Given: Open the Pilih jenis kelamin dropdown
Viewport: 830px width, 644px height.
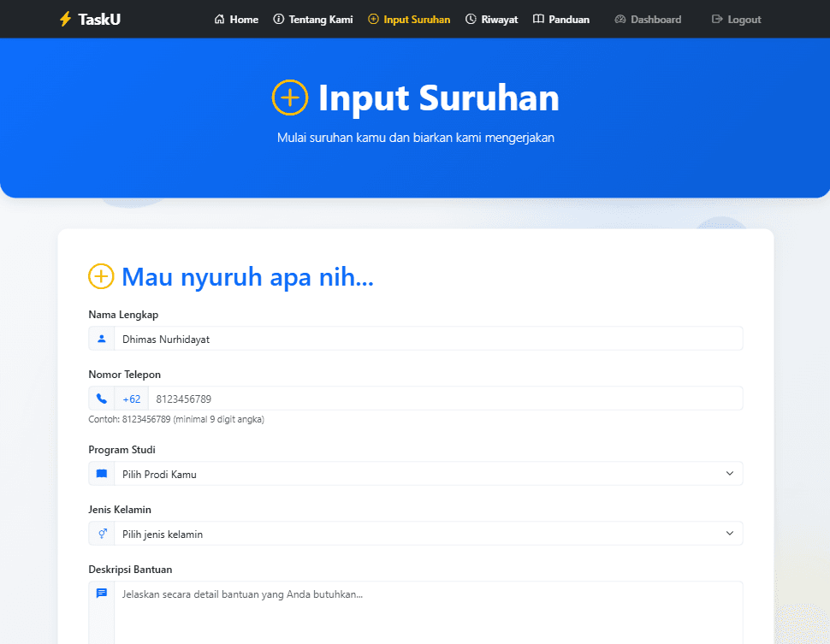Looking at the screenshot, I should point(428,534).
